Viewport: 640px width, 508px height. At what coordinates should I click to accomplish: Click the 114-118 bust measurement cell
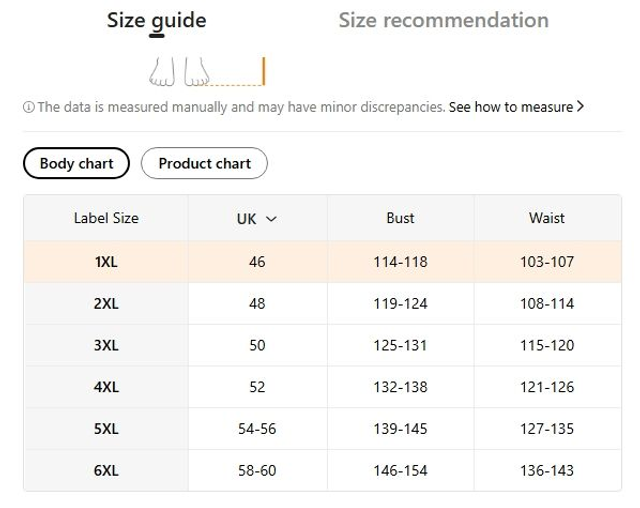pyautogui.click(x=400, y=262)
